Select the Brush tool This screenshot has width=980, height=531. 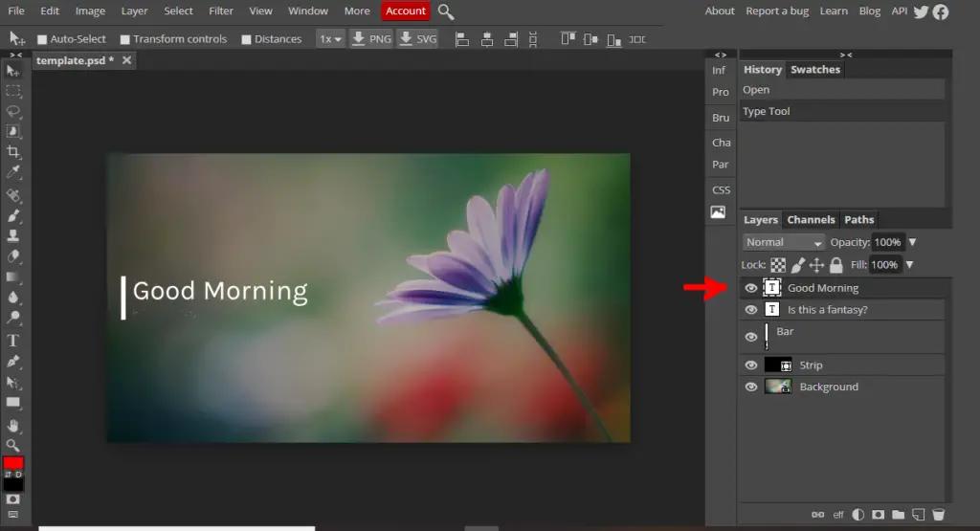click(12, 215)
